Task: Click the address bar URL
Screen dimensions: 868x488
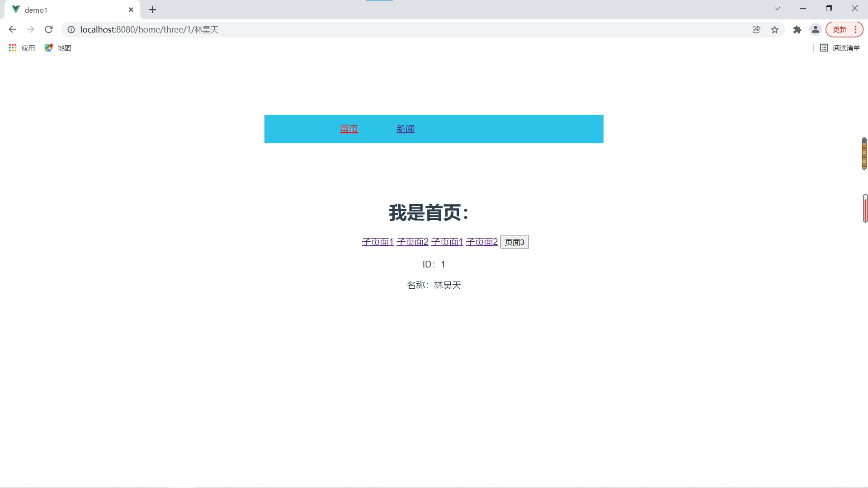Action: tap(150, 29)
